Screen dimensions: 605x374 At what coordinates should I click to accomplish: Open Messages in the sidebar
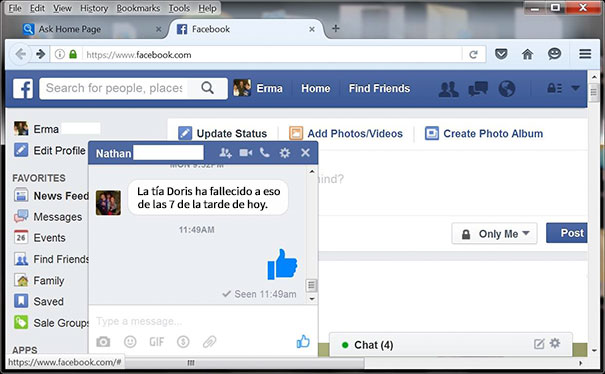pyautogui.click(x=48, y=217)
